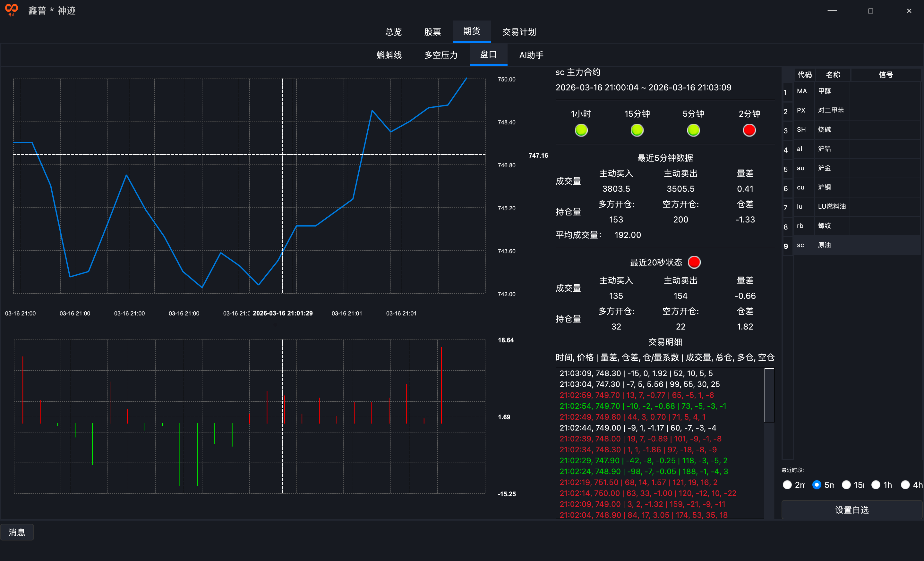Open the 蝌蚪线 sub-tab
The width and height of the screenshot is (924, 561).
click(389, 55)
